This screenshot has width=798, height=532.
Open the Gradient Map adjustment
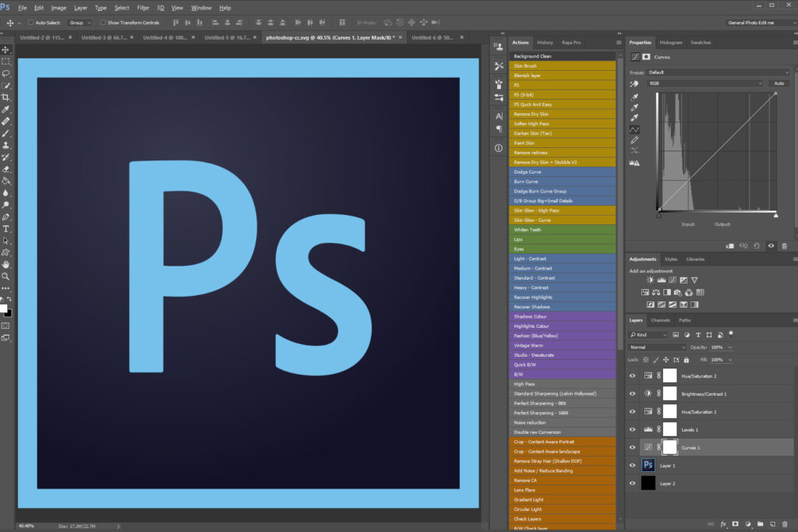click(694, 304)
